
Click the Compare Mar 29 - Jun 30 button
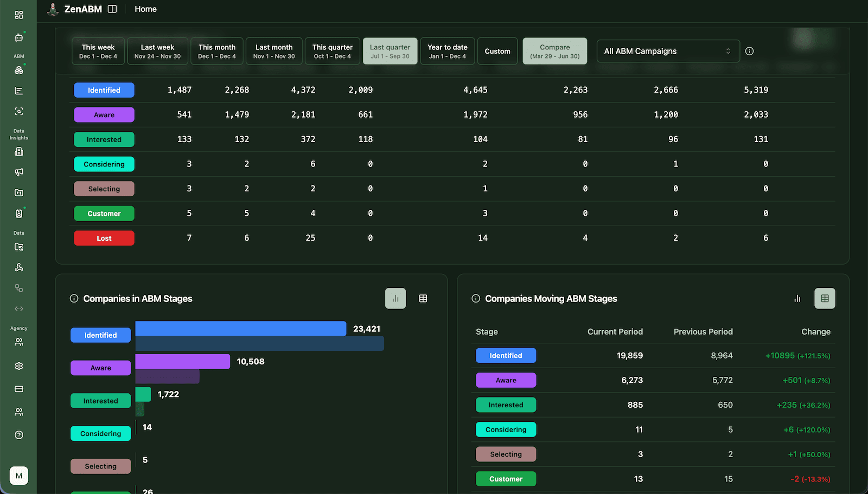(554, 51)
